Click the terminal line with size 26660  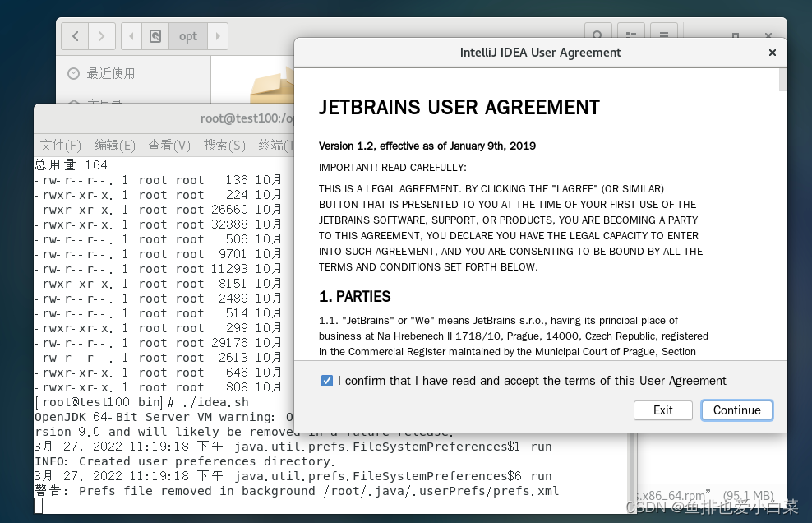[x=158, y=210]
